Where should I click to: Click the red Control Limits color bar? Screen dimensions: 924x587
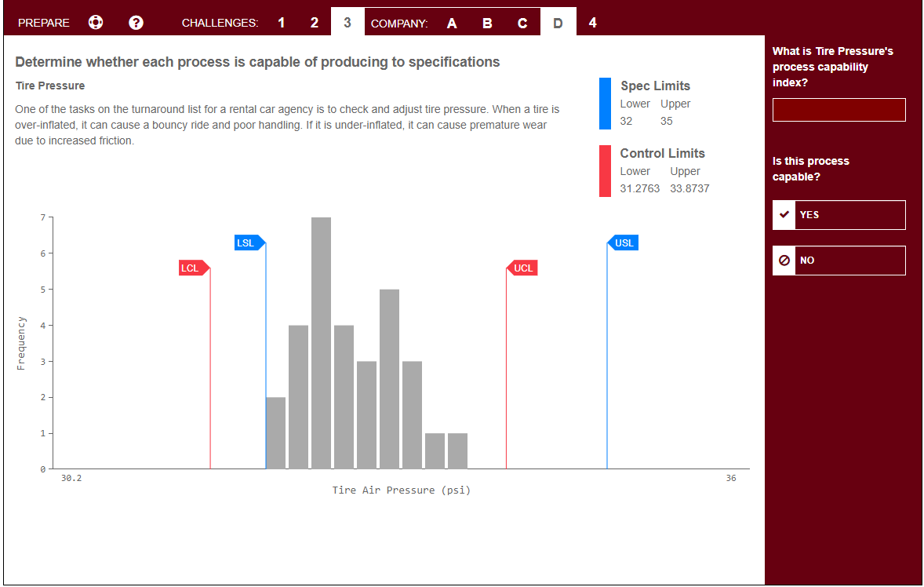(x=606, y=171)
